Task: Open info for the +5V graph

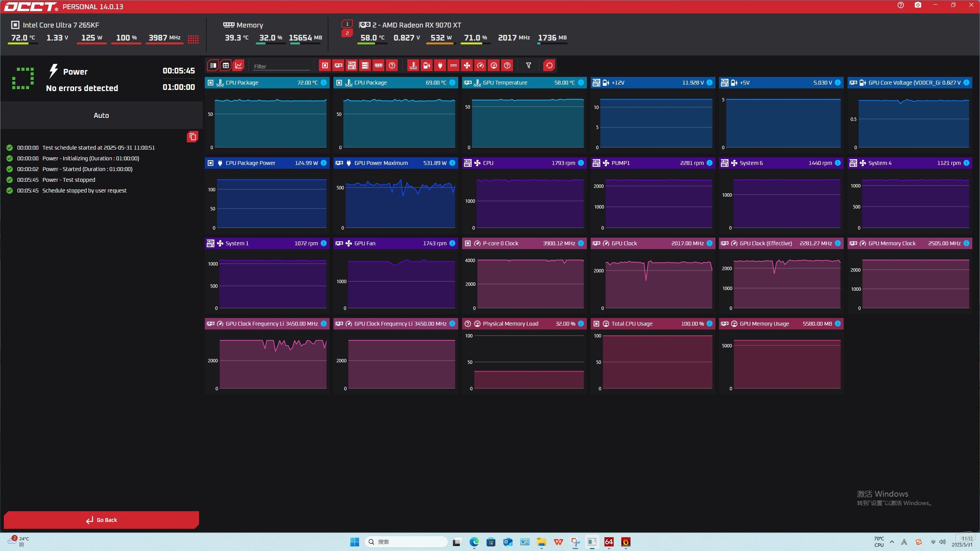Action: pos(838,83)
